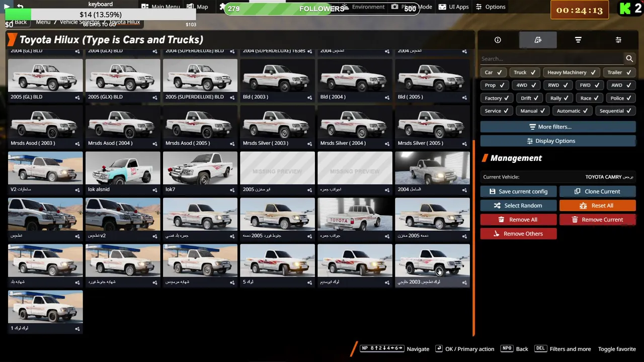Click the orange Reset All button
Image resolution: width=644 pixels, height=362 pixels.
(597, 206)
